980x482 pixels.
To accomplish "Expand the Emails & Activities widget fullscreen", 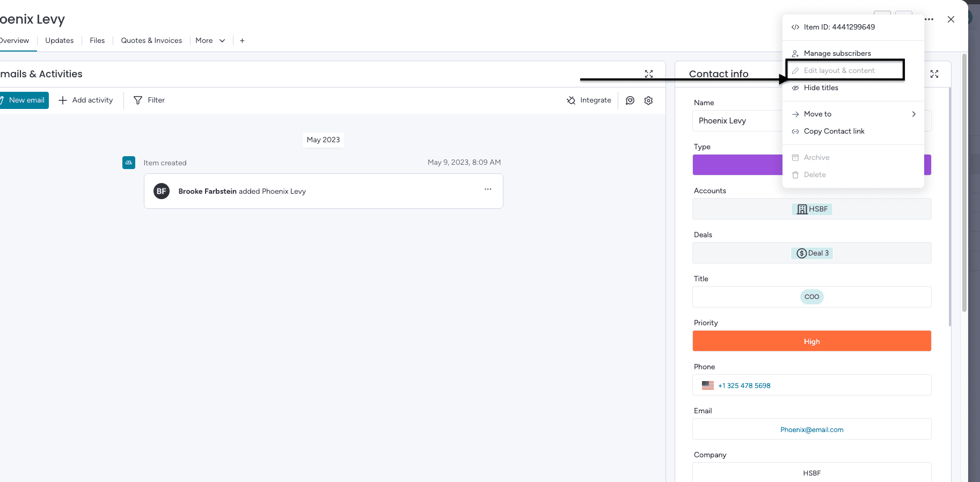I will (x=649, y=74).
